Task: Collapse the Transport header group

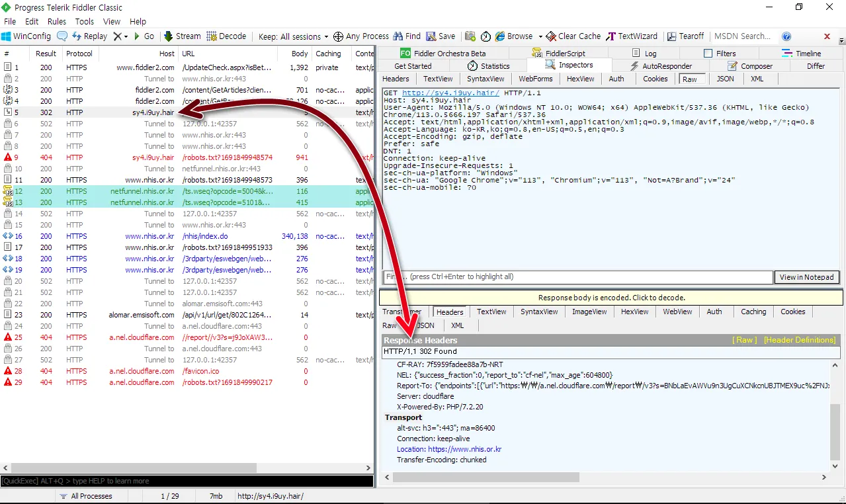Action: coord(403,417)
